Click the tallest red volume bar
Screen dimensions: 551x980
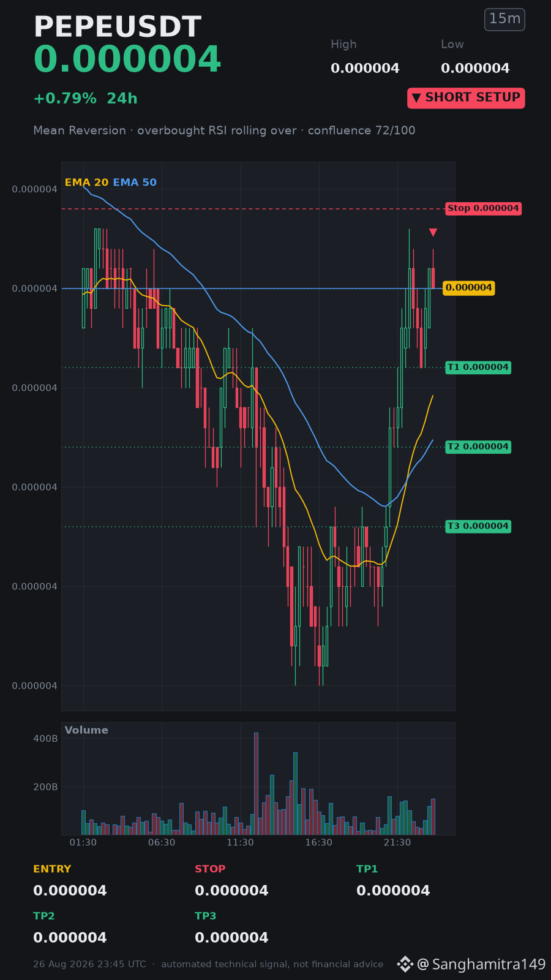pyautogui.click(x=256, y=783)
